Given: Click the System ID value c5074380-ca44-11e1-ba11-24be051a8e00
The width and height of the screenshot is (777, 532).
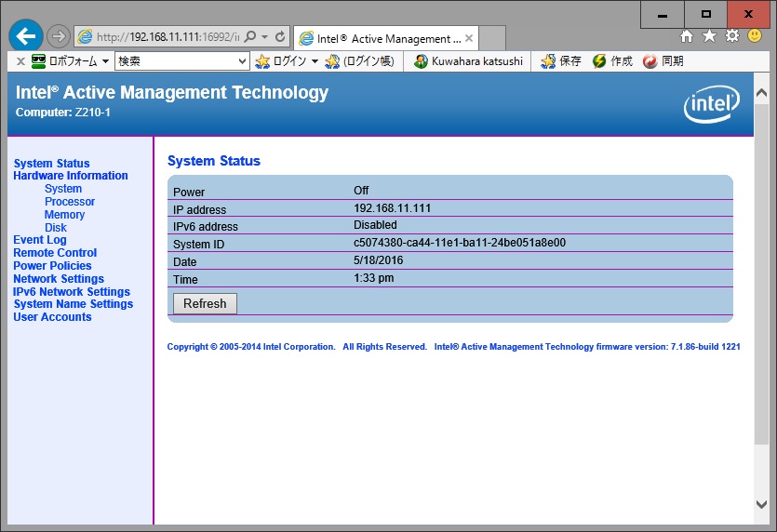Looking at the screenshot, I should point(460,243).
